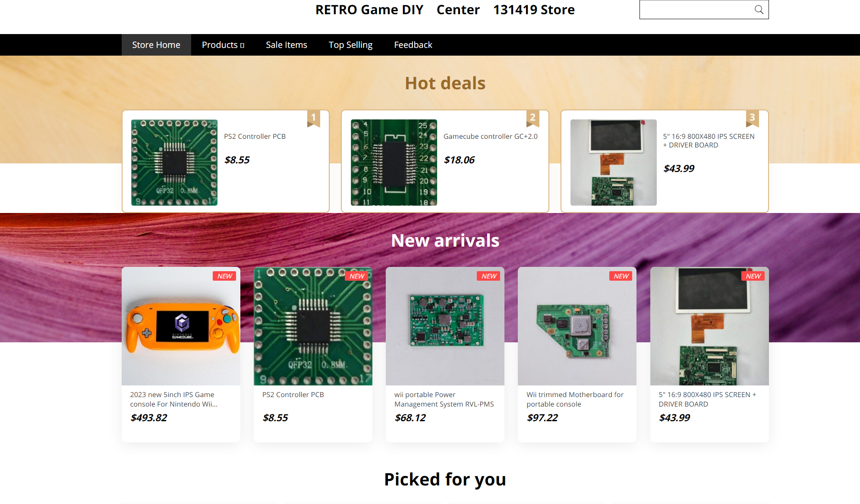
Task: Click the Hot deals heading
Action: pos(445,83)
